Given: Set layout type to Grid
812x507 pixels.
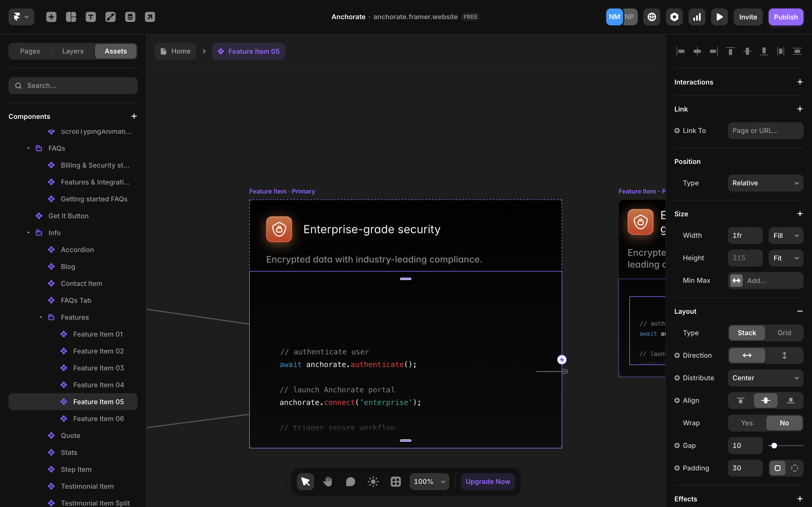Looking at the screenshot, I should (784, 333).
